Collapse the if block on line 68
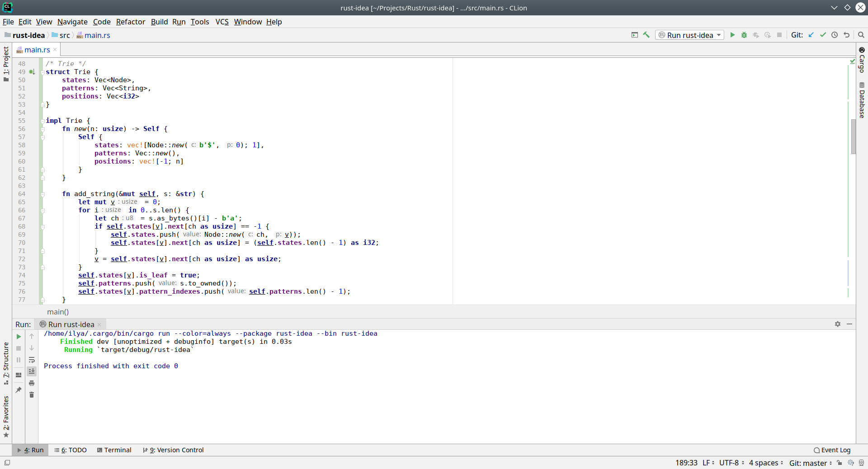The height and width of the screenshot is (469, 868). pos(42,227)
